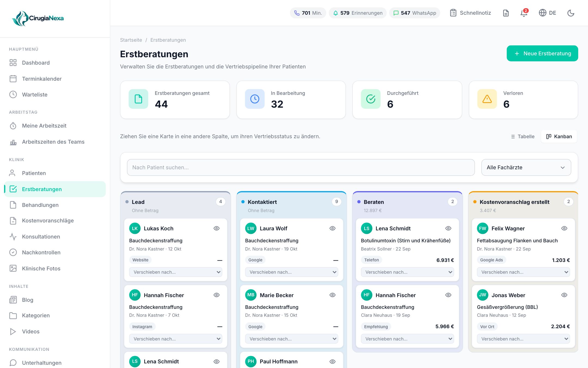This screenshot has height=368, width=588.
Task: Click the CirugiaNexa logo
Action: [38, 18]
